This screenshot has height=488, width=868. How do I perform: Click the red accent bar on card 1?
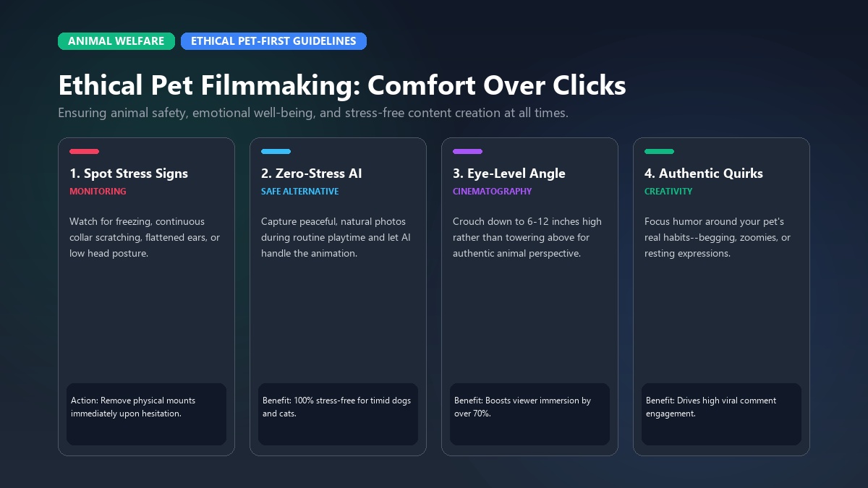[x=84, y=152]
